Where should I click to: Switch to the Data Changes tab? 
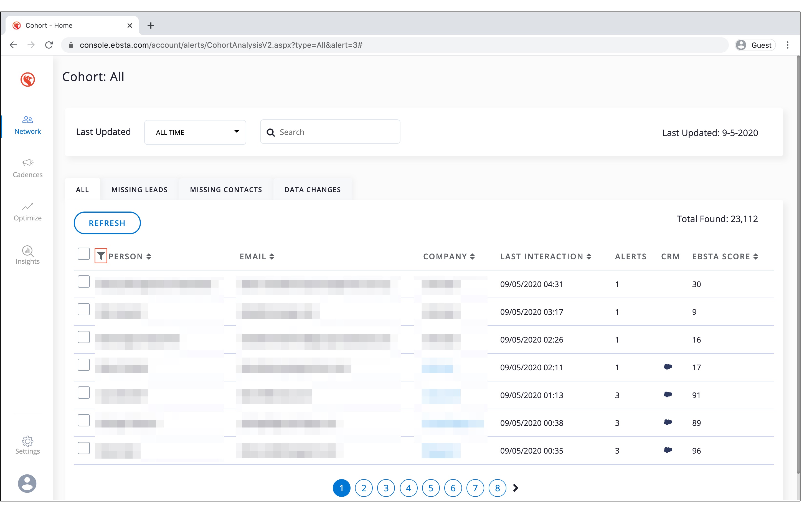pos(312,190)
